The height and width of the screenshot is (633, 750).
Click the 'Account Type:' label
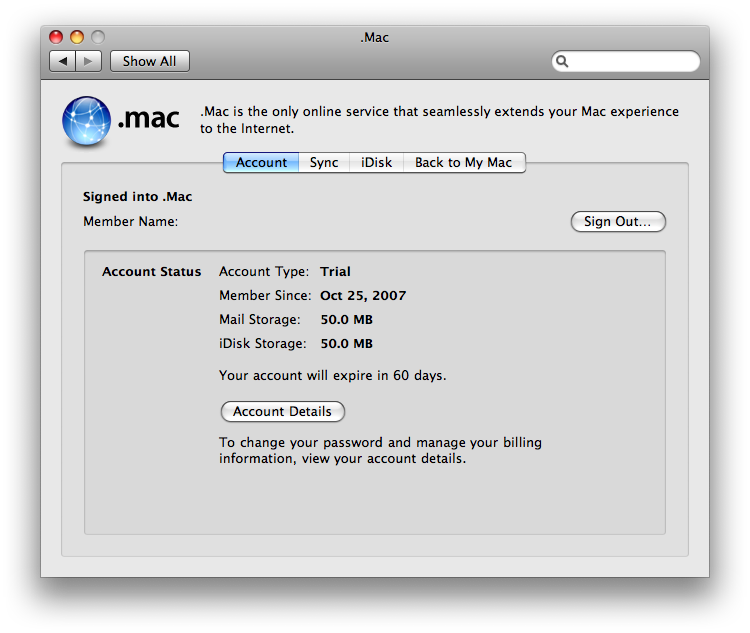point(264,272)
